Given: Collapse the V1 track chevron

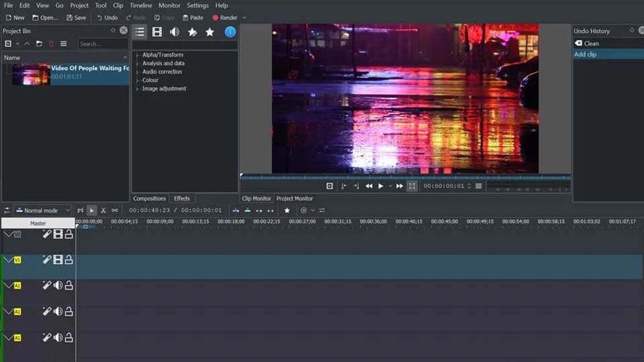Looking at the screenshot, I should coord(8,260).
